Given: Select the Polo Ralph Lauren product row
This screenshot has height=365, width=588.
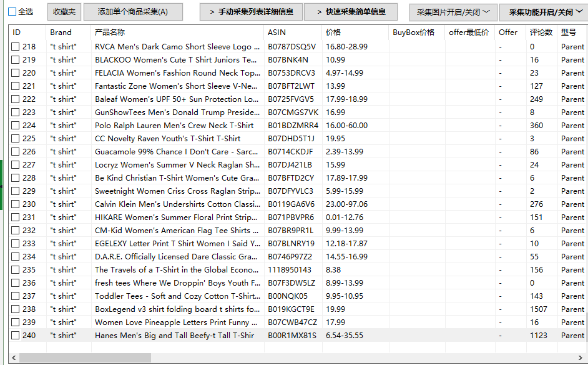Looking at the screenshot, I should [297, 126].
